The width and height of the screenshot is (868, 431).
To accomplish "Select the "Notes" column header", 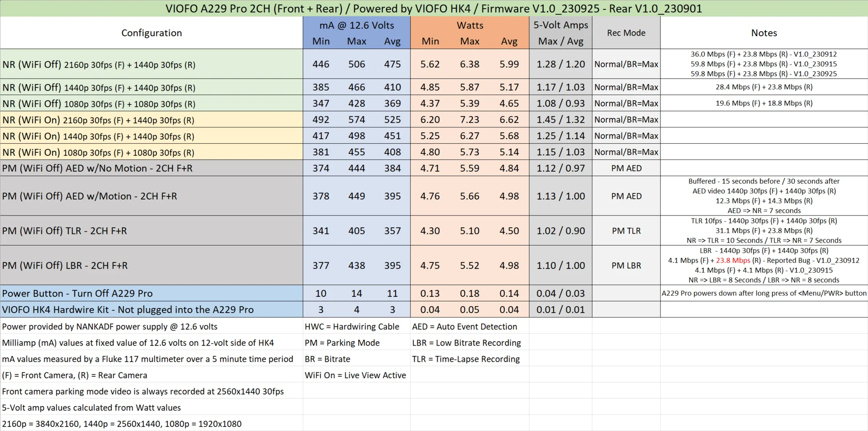I will pyautogui.click(x=764, y=33).
